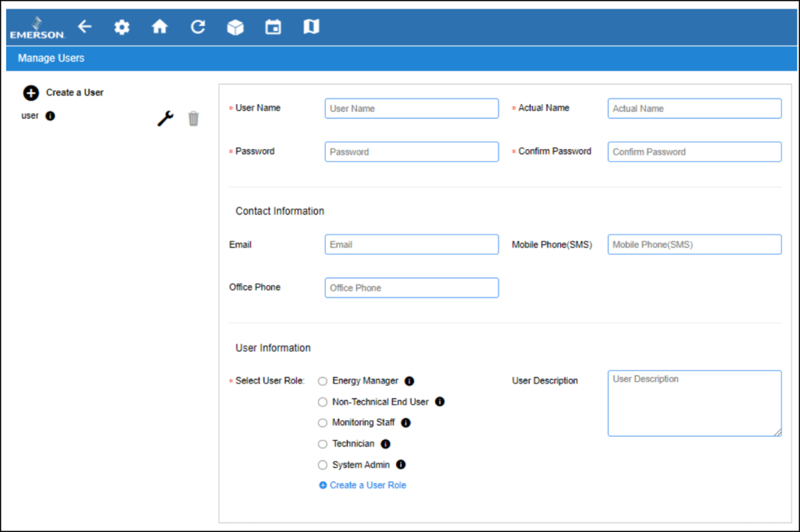Image resolution: width=800 pixels, height=532 pixels.
Task: Click the back arrow in the top toolbar
Action: [x=85, y=26]
